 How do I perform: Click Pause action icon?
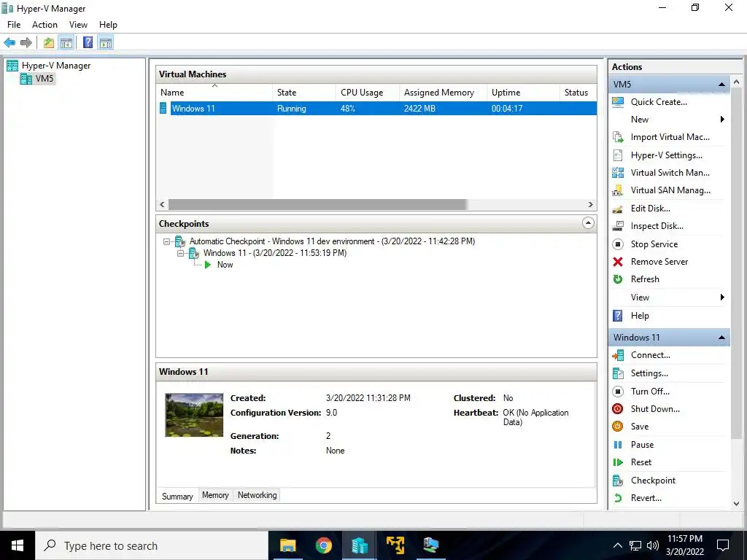click(x=618, y=445)
